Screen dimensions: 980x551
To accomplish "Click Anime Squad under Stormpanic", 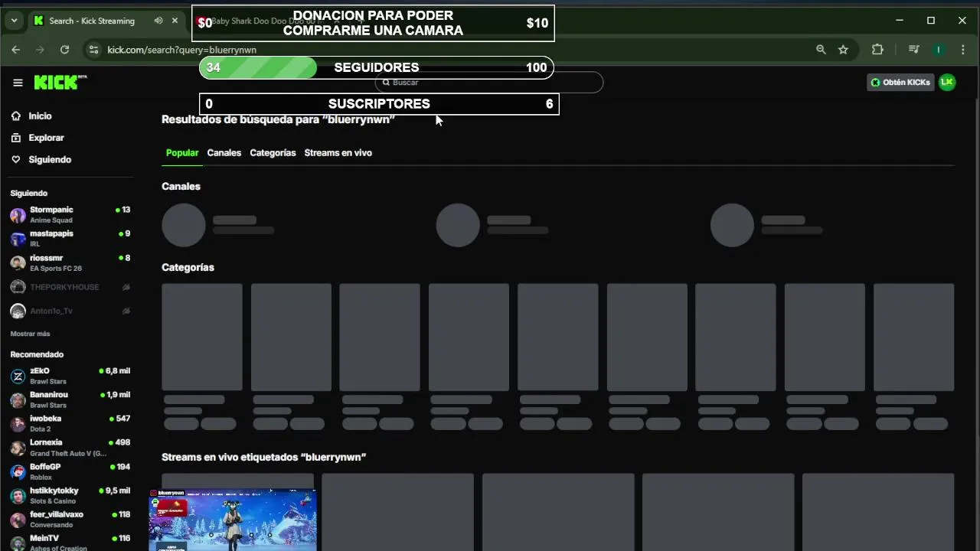I will (51, 220).
